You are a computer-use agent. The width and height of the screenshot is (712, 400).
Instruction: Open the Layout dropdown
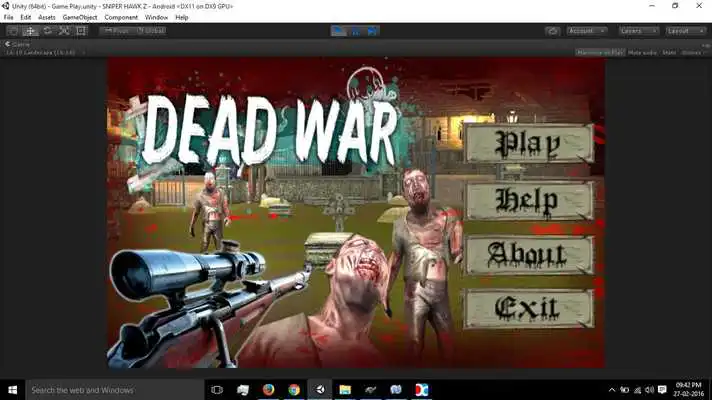pos(686,31)
